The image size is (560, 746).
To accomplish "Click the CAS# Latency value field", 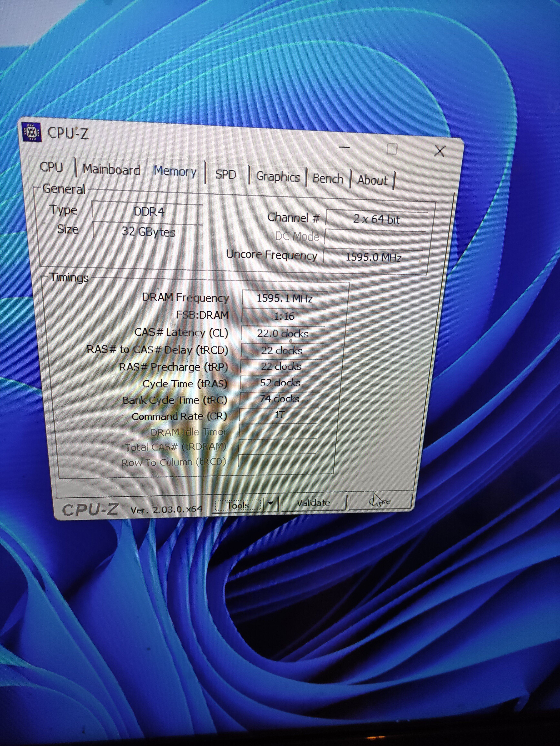I will point(283,333).
